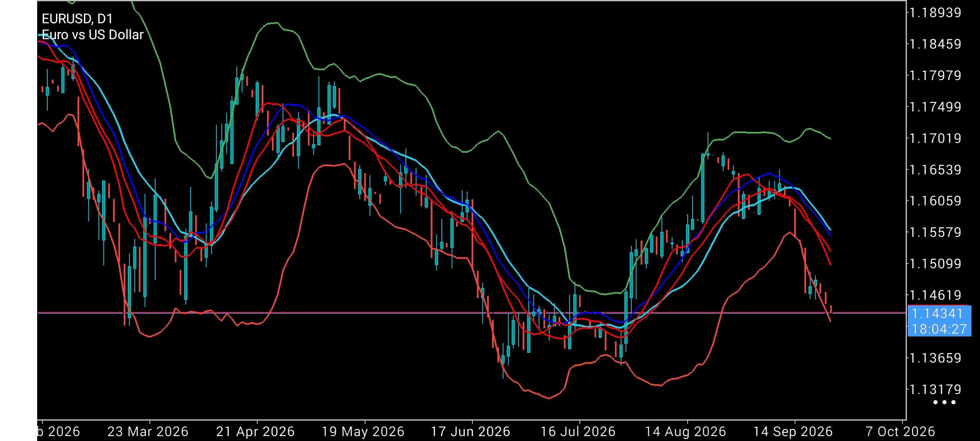Screen dimensions: 980x441
Task: Click the 23 Mar 2026 date label
Action: (x=148, y=432)
